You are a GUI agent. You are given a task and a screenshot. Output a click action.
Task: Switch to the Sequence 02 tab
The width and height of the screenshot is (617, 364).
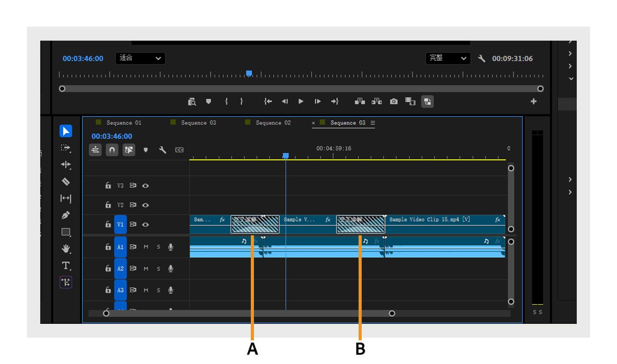273,123
